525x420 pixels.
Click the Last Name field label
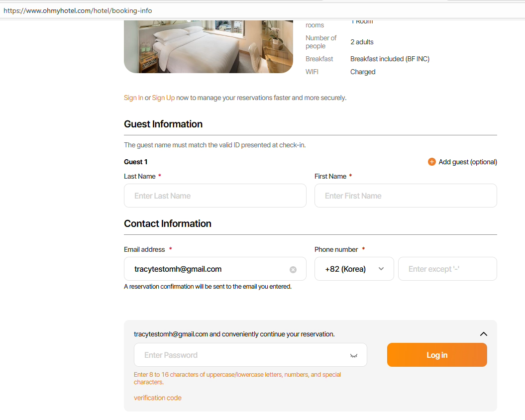coord(140,176)
